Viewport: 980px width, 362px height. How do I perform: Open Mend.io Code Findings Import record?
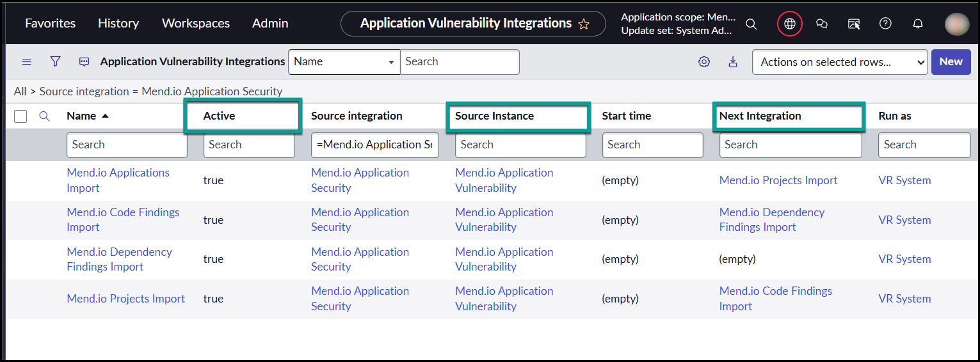(x=123, y=219)
